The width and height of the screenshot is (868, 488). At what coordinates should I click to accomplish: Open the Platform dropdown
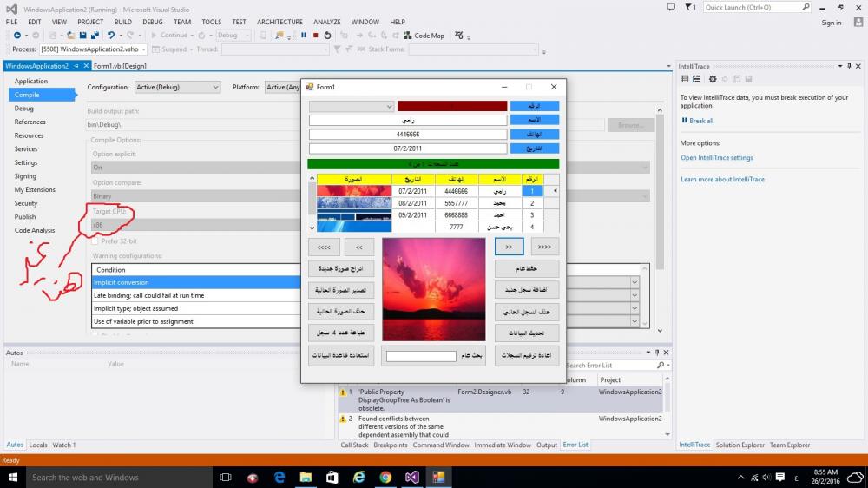point(282,88)
